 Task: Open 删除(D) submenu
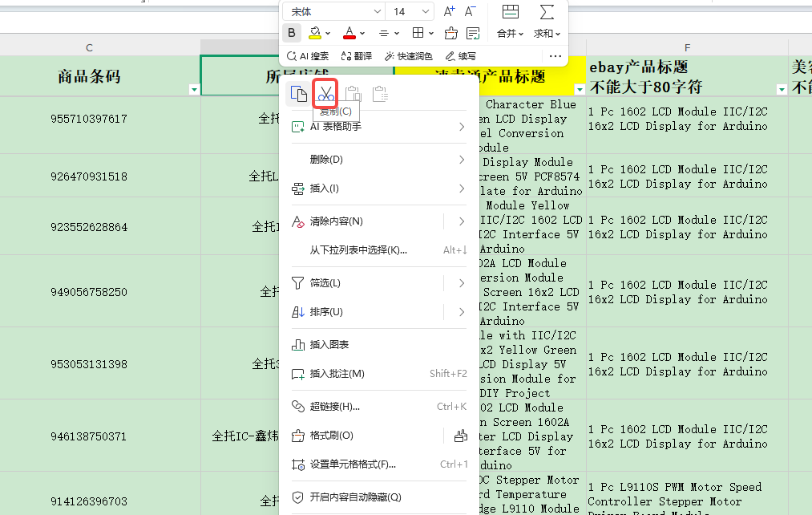tap(378, 160)
